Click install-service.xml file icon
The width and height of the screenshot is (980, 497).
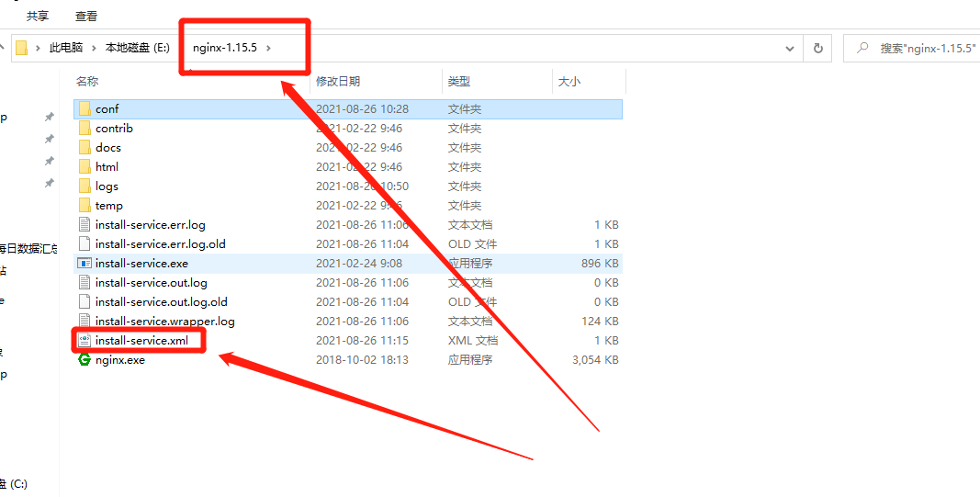(84, 341)
